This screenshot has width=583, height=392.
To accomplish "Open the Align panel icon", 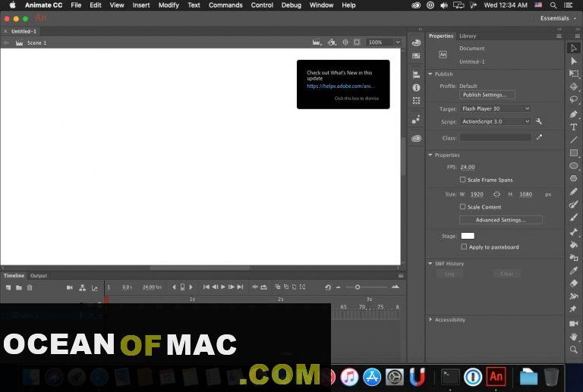I will [x=416, y=74].
